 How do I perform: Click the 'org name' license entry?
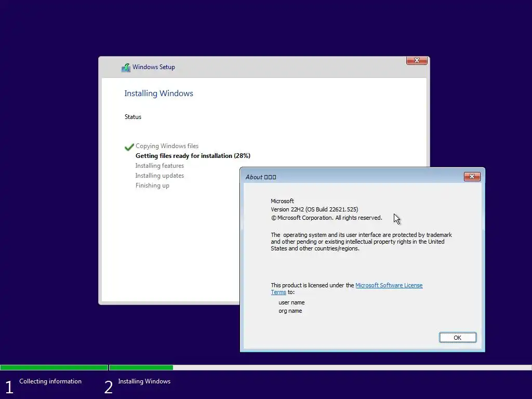290,311
